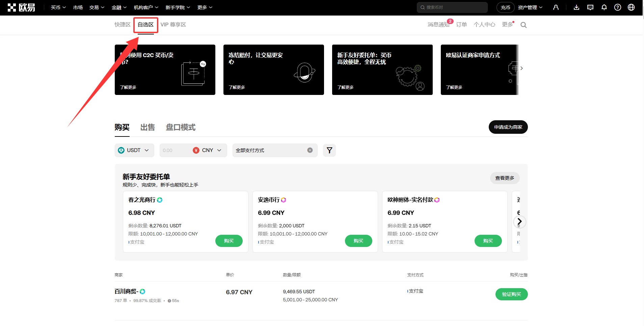Open the C2C 买币/卖币 guide banner
Viewport: 644px width, 326px height.
point(165,70)
